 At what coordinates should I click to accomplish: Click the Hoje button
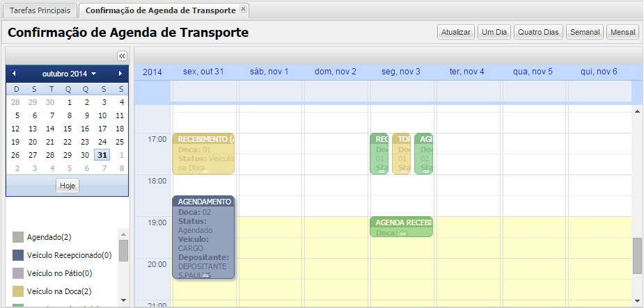[x=68, y=186]
